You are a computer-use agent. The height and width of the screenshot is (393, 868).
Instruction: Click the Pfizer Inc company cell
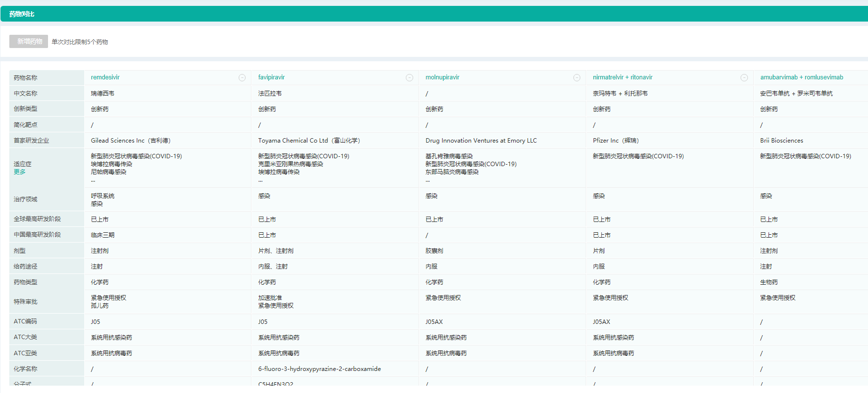click(x=616, y=141)
